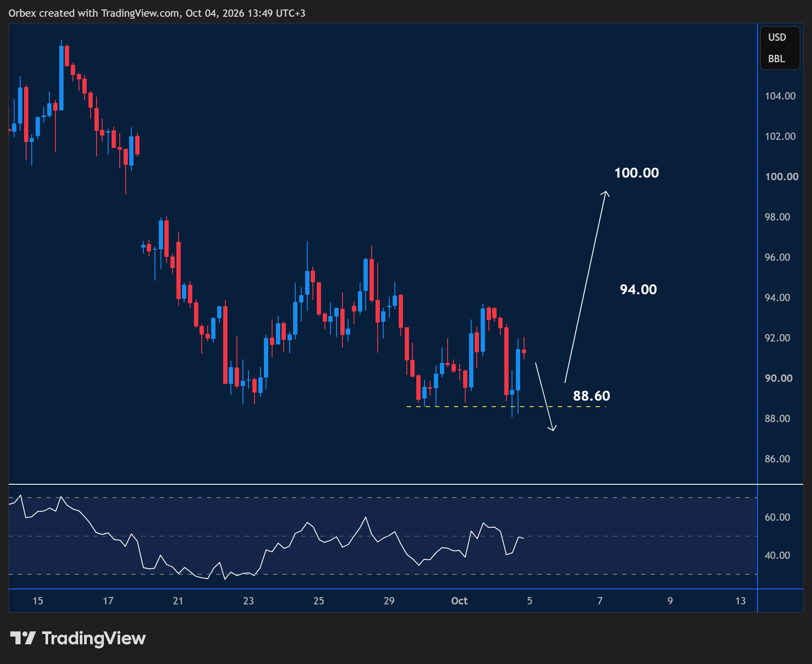Click the date label 21
Viewport: 812px width, 664px height.
click(x=178, y=601)
